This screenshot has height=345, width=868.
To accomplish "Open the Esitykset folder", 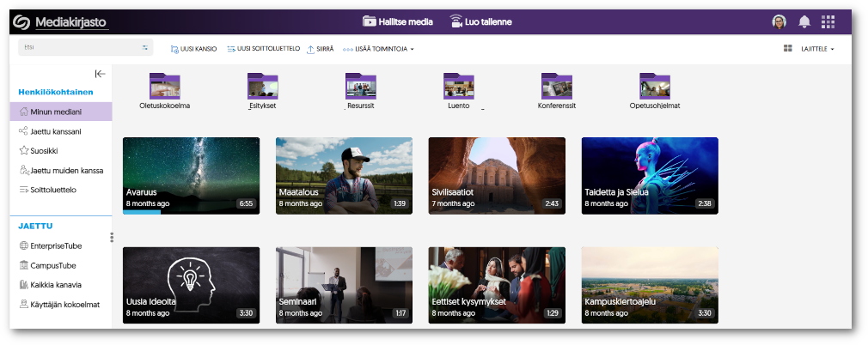I will pos(262,91).
